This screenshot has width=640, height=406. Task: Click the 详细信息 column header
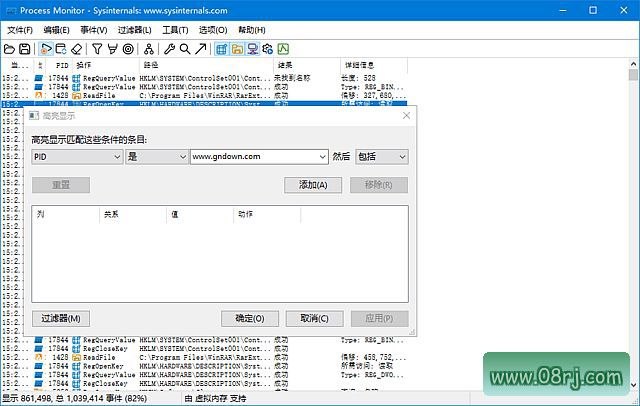pos(374,65)
